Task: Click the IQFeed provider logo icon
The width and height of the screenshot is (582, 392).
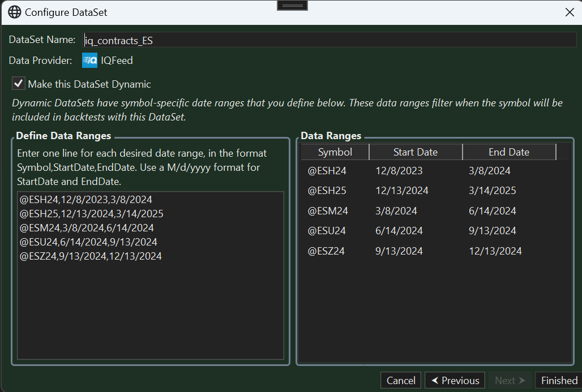Action: click(x=89, y=61)
